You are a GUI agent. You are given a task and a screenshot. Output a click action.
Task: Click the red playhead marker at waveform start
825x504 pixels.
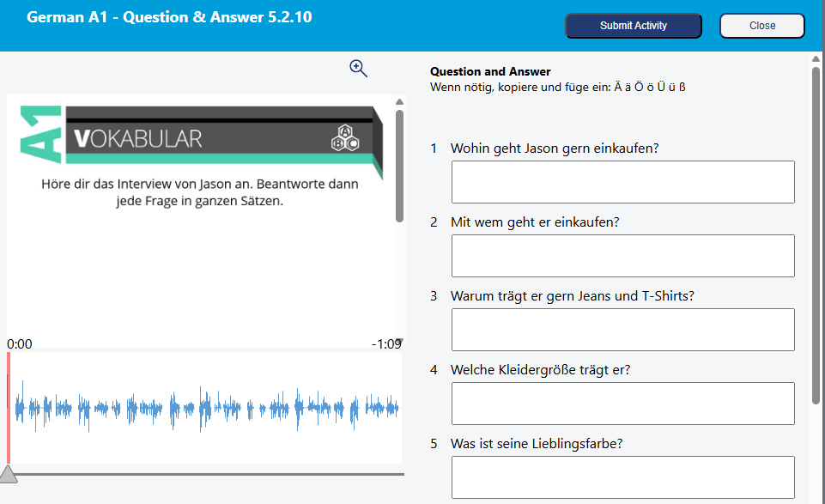[9, 408]
